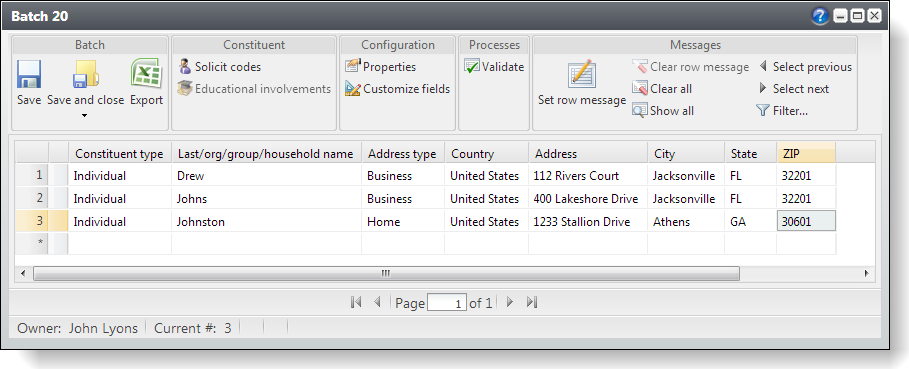This screenshot has width=909, height=369.
Task: Select next message row
Action: 794,89
